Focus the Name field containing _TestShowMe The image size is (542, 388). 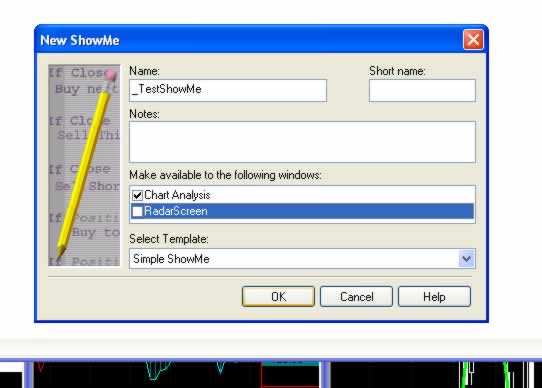(228, 90)
